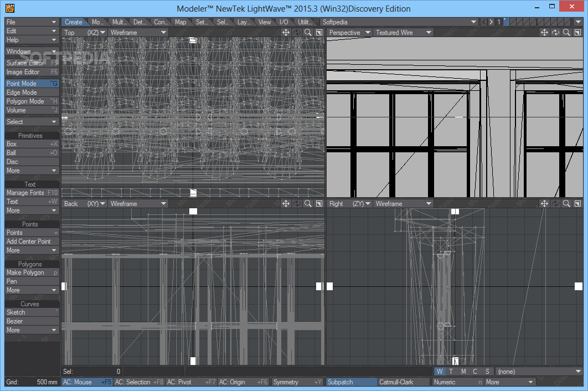Rotate the Perspective viewport
The height and width of the screenshot is (391, 588).
click(556, 33)
